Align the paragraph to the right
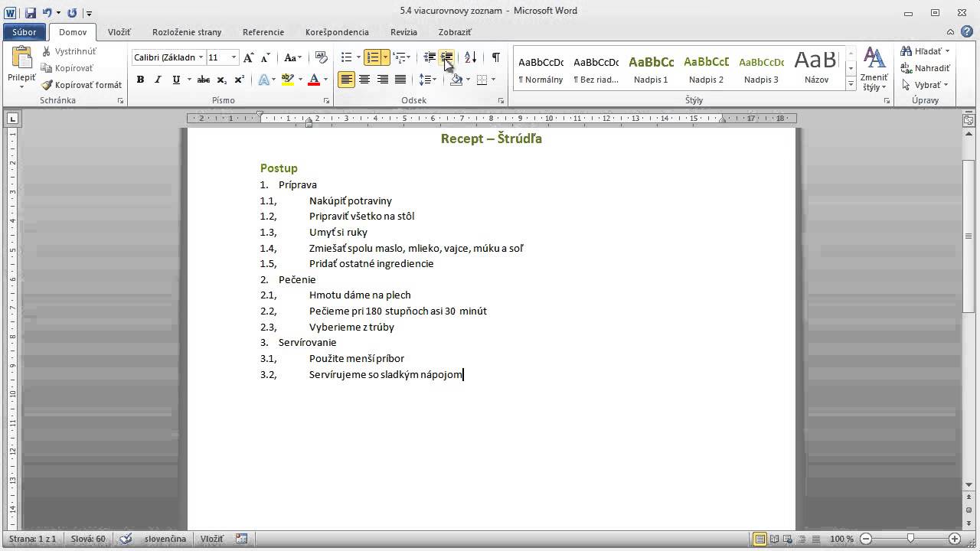Viewport: 980px width, 551px height. click(382, 80)
